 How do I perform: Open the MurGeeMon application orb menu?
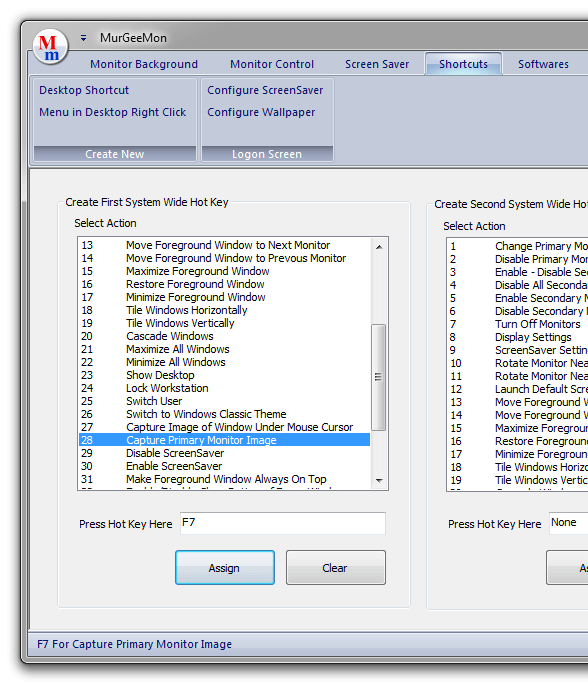[x=50, y=47]
